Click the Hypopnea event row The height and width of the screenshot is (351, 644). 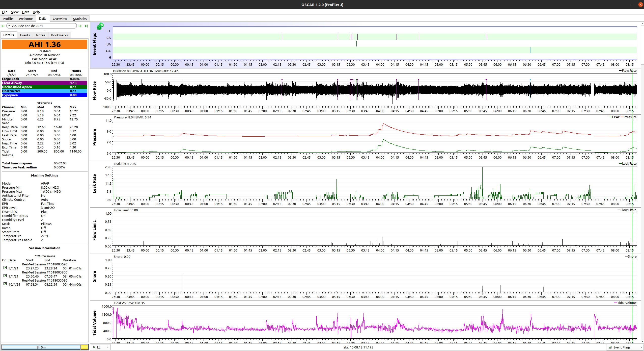click(45, 95)
